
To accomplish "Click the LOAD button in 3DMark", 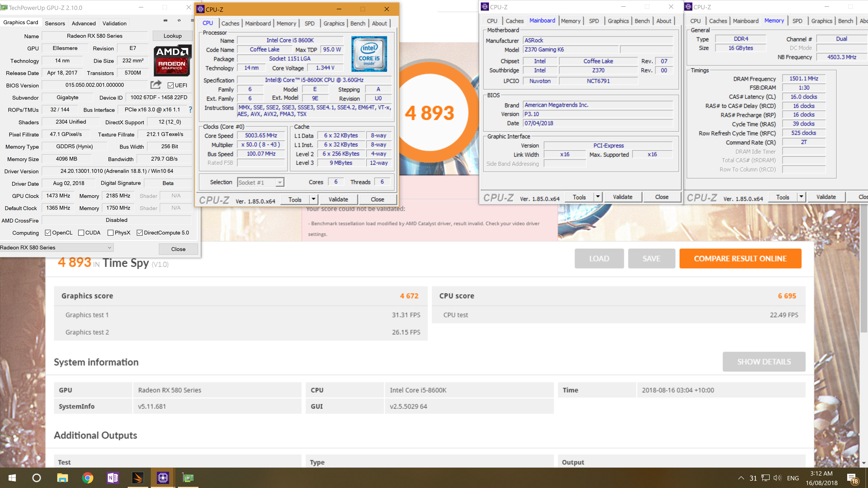I will (x=599, y=258).
